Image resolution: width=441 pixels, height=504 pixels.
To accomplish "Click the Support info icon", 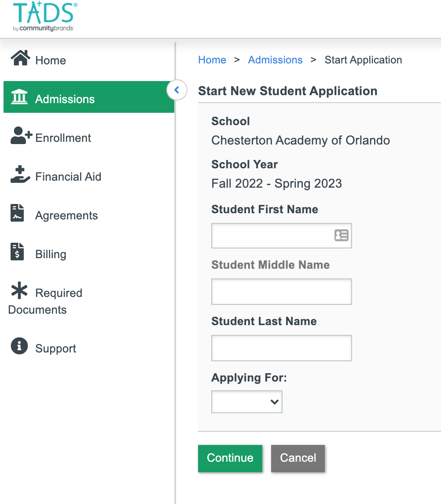I will [19, 346].
